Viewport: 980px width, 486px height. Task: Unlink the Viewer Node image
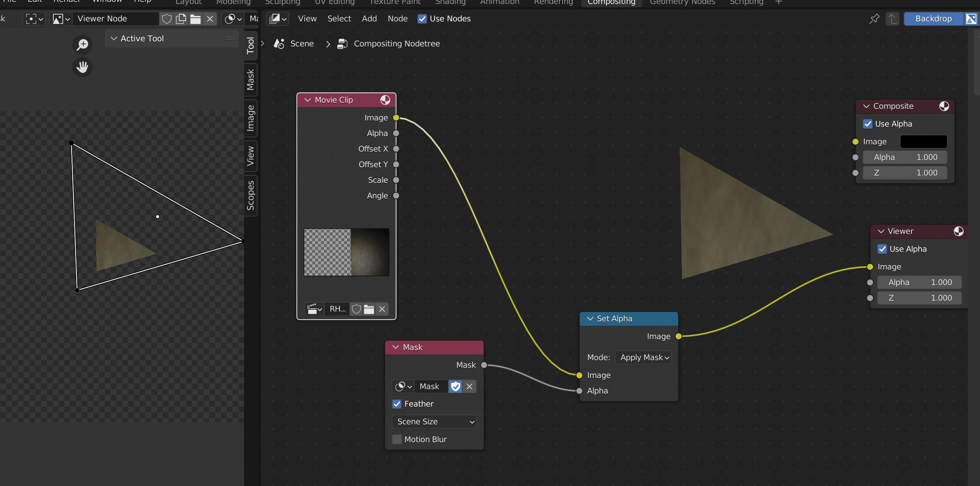click(210, 18)
